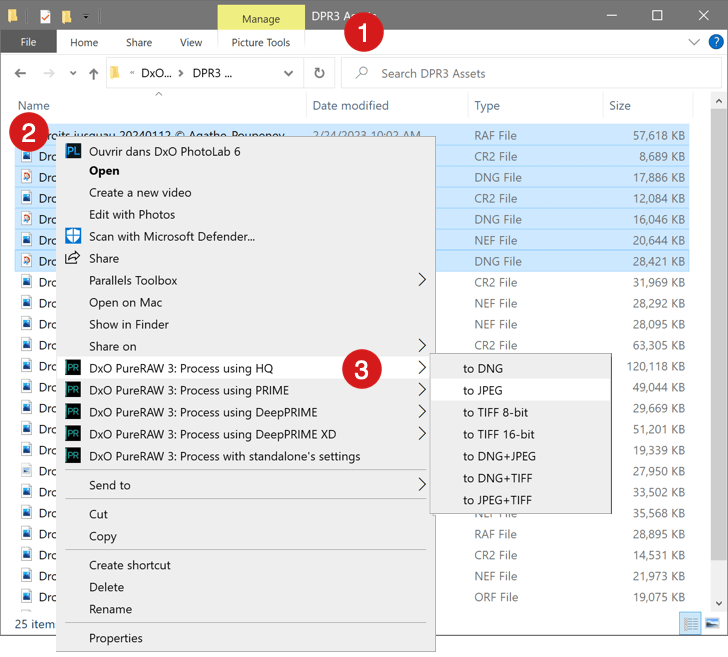
Task: Expand the Process using PRIME submenu arrow
Action: click(x=422, y=390)
